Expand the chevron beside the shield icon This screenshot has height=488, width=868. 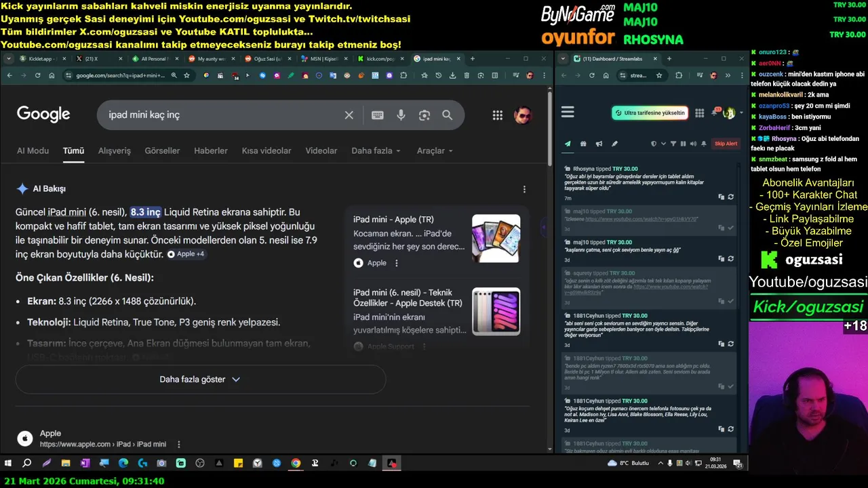tap(663, 144)
